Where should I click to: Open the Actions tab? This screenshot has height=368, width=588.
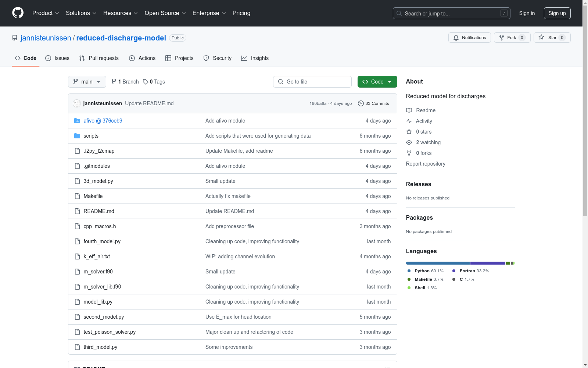142,58
